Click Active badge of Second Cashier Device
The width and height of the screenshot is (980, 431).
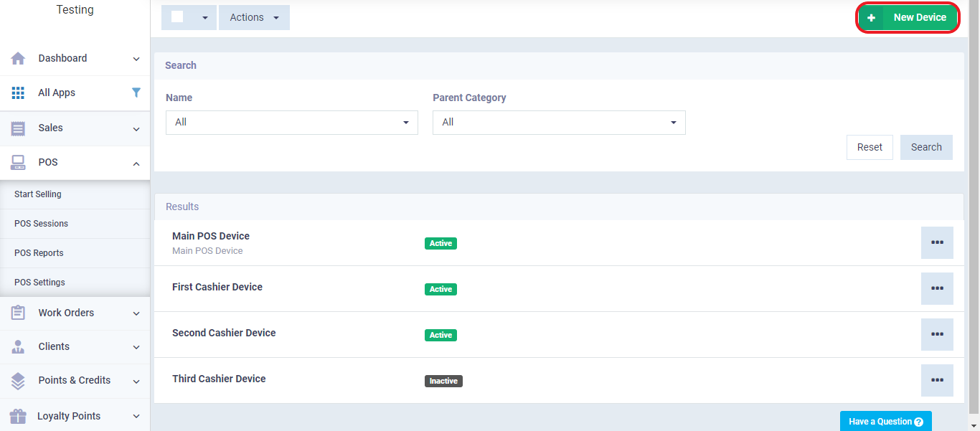click(x=440, y=335)
